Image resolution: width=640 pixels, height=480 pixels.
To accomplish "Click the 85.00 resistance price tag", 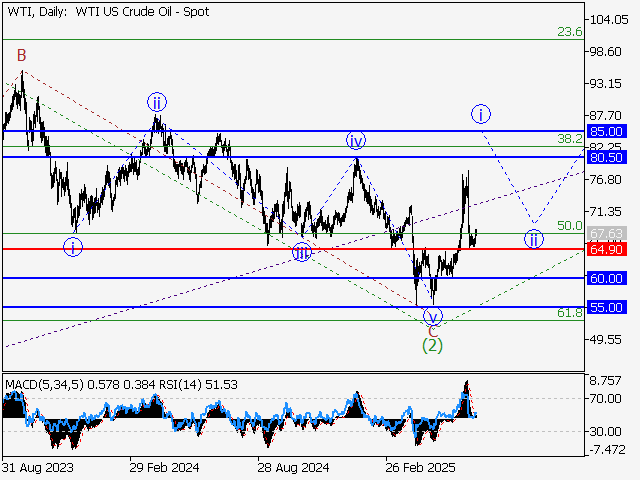I will pos(607,131).
